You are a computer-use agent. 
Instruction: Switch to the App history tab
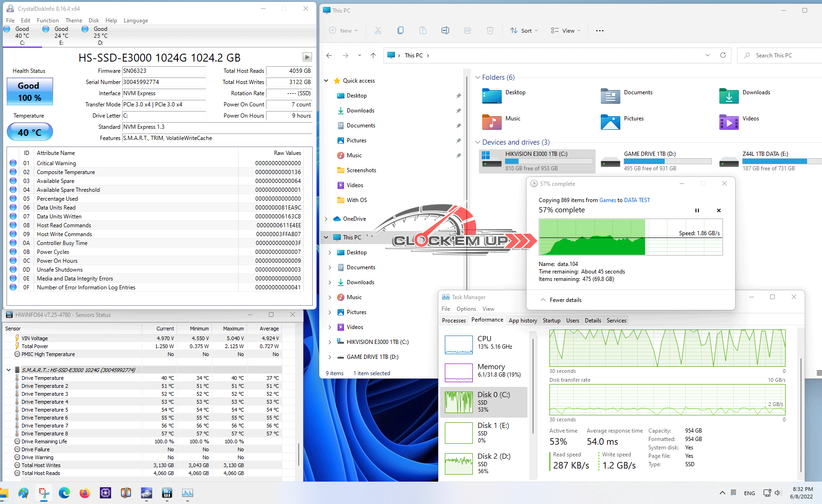(522, 321)
